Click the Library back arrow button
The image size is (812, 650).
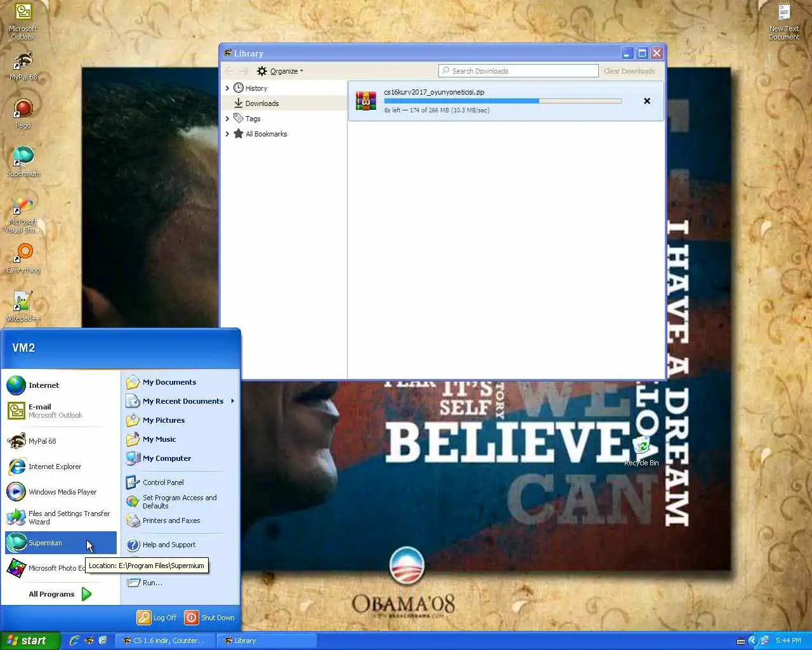230,71
